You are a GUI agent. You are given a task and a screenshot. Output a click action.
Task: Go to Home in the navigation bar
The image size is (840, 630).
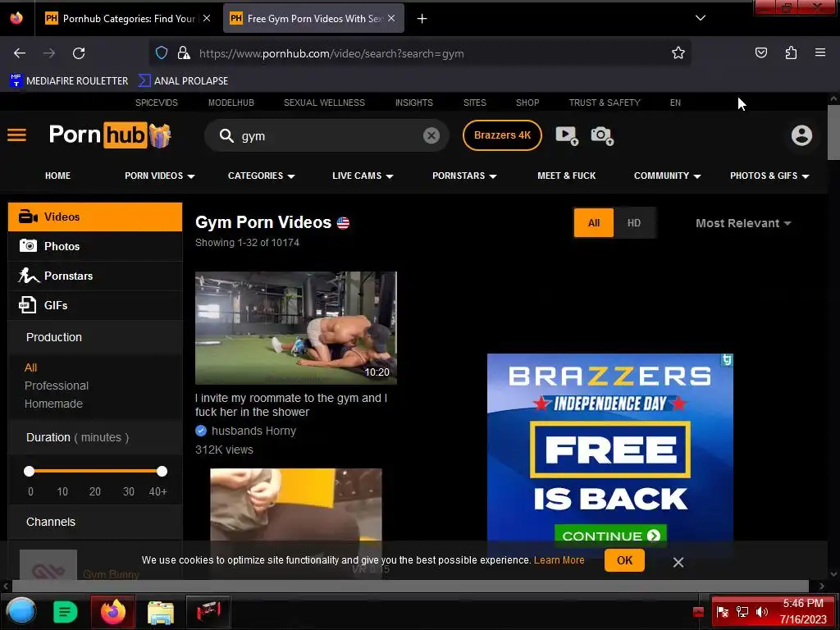pos(58,176)
